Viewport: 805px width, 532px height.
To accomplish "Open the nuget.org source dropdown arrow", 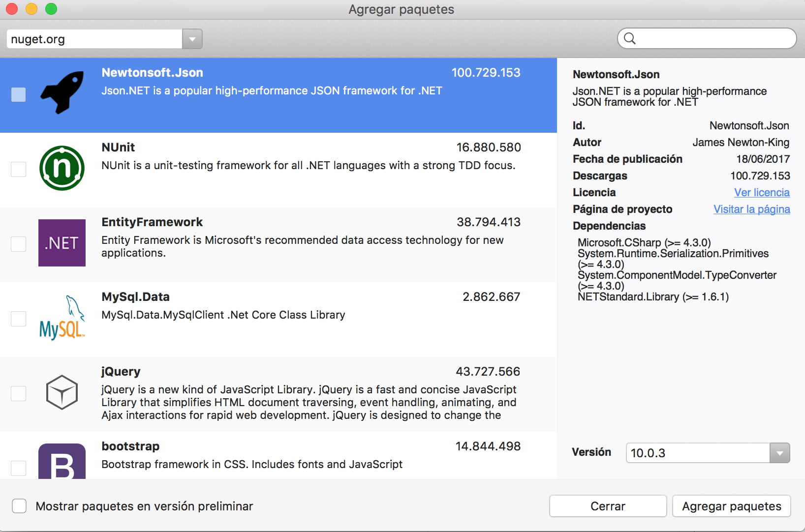I will coord(192,39).
